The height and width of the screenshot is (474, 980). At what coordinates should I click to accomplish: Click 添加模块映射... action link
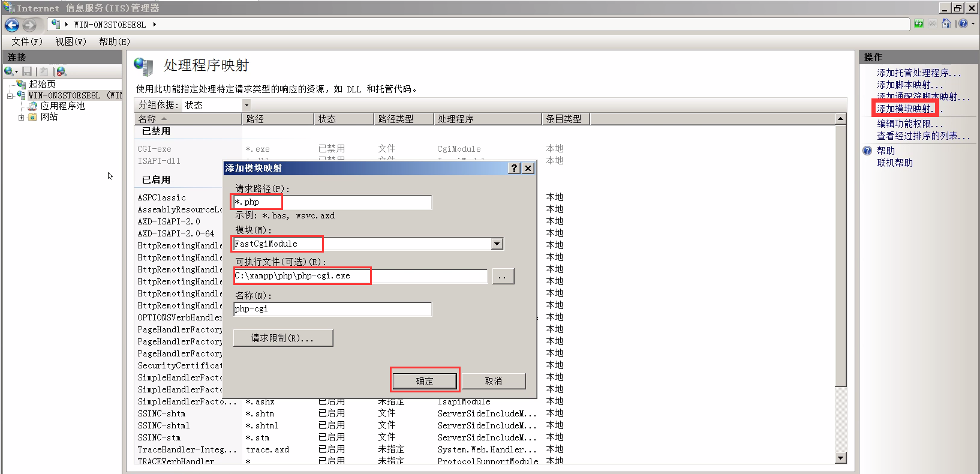pyautogui.click(x=910, y=109)
